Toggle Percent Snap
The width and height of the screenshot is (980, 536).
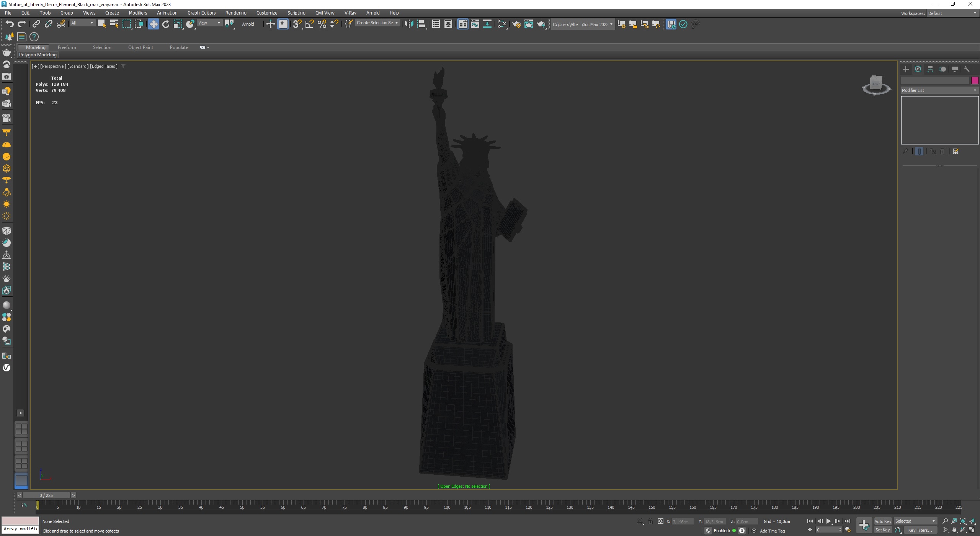click(322, 24)
